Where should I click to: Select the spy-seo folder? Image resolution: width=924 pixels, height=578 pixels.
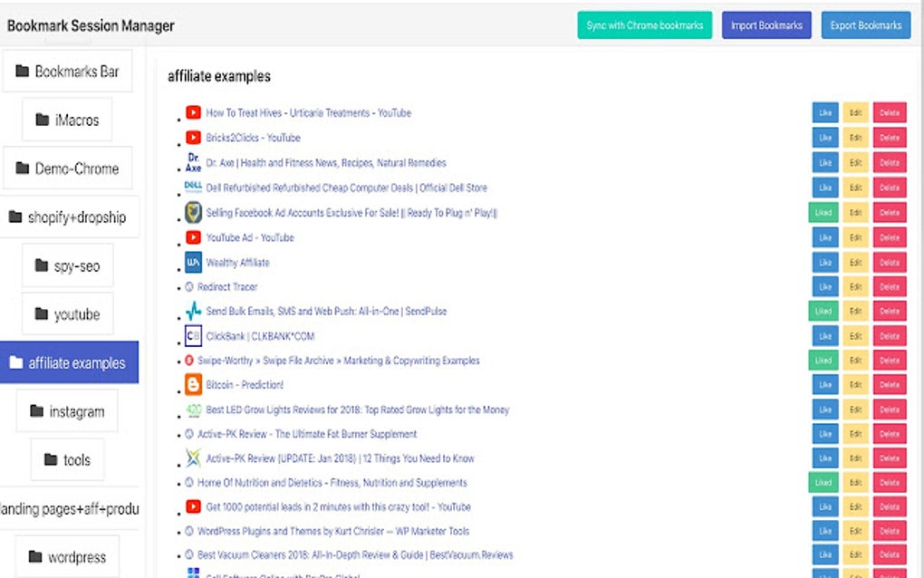67,265
